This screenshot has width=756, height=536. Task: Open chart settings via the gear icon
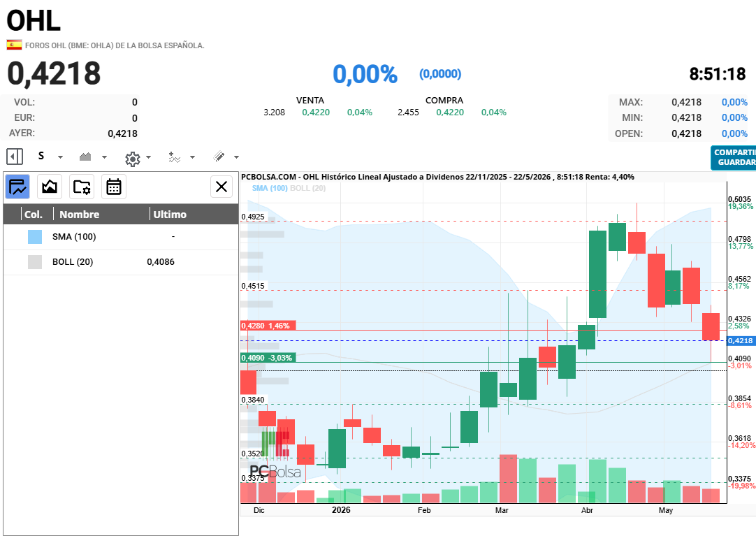(132, 158)
